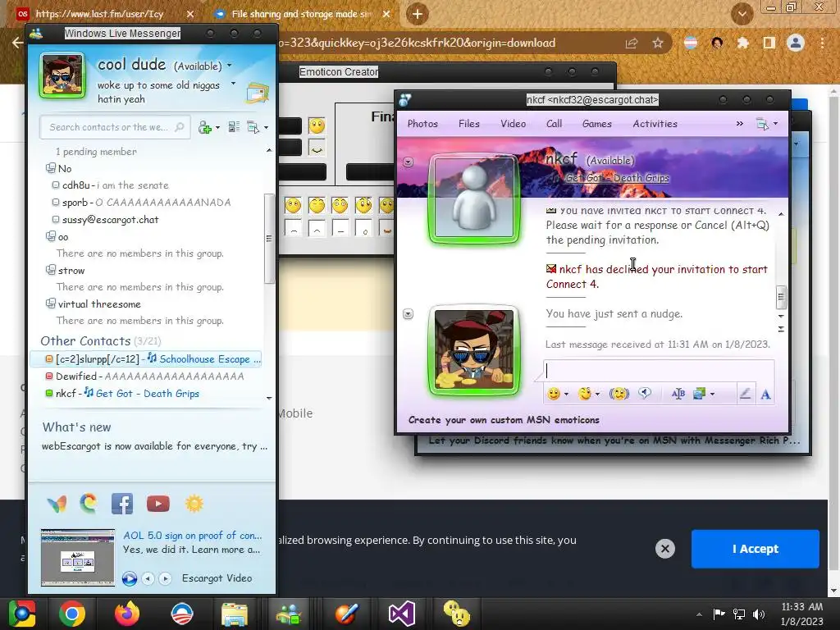Bookmark this page with the star icon

pyautogui.click(x=658, y=43)
